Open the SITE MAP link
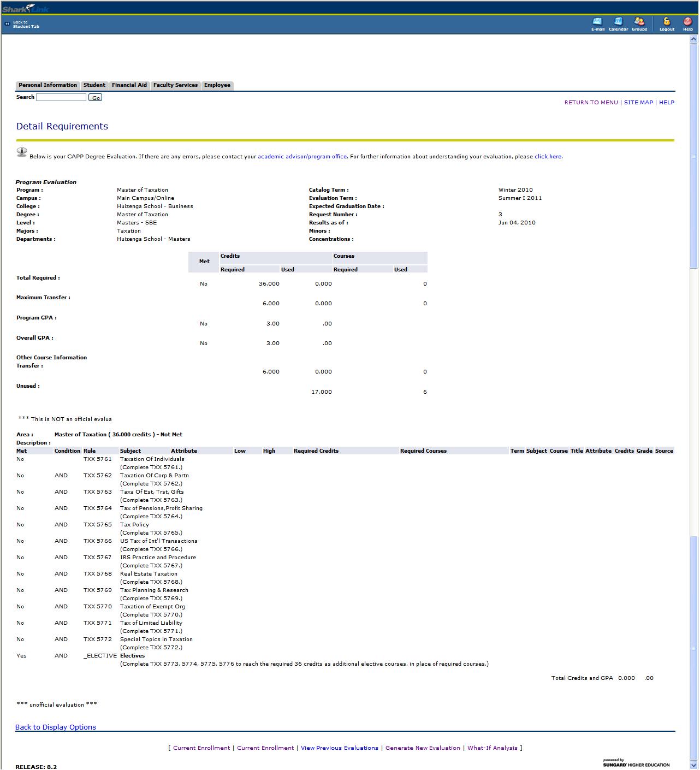700x770 pixels. pyautogui.click(x=638, y=103)
